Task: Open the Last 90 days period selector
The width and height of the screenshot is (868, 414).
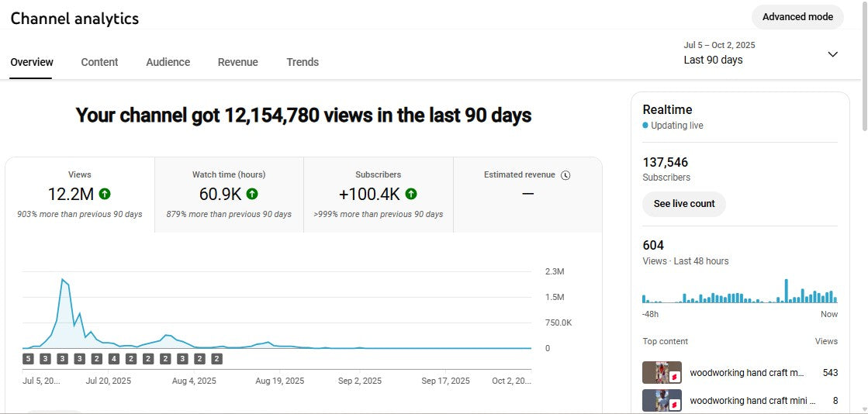Action: click(x=713, y=60)
